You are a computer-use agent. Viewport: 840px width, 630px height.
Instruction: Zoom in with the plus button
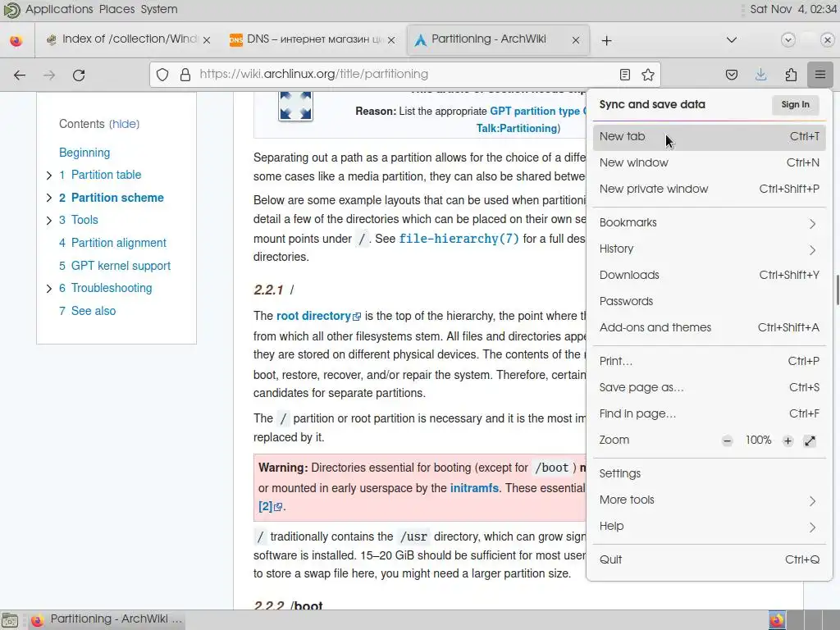point(787,441)
